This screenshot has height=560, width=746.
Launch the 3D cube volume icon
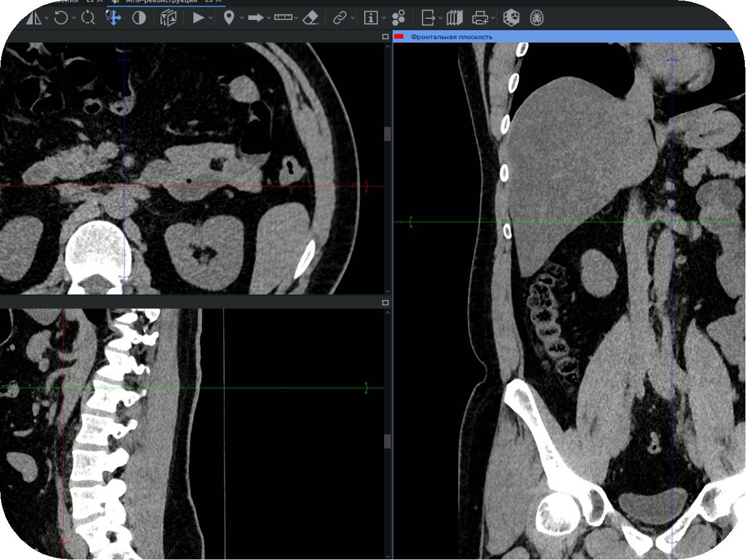tap(511, 18)
